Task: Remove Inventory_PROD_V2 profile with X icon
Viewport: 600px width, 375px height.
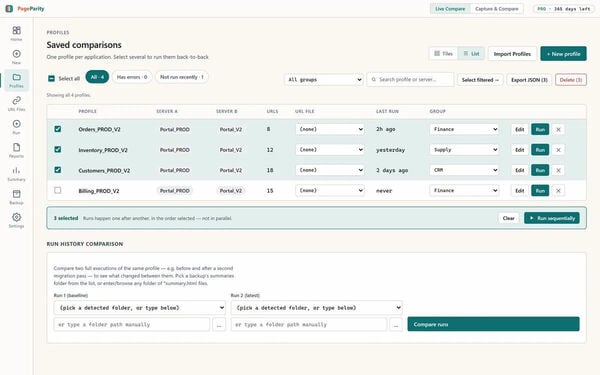Action: coord(558,150)
